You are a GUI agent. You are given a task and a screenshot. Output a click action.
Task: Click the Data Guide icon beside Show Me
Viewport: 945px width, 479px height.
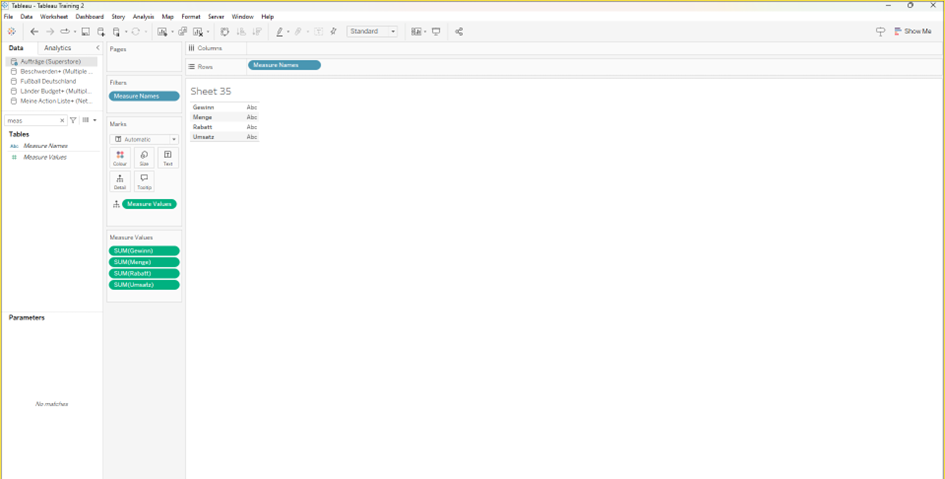pyautogui.click(x=881, y=31)
